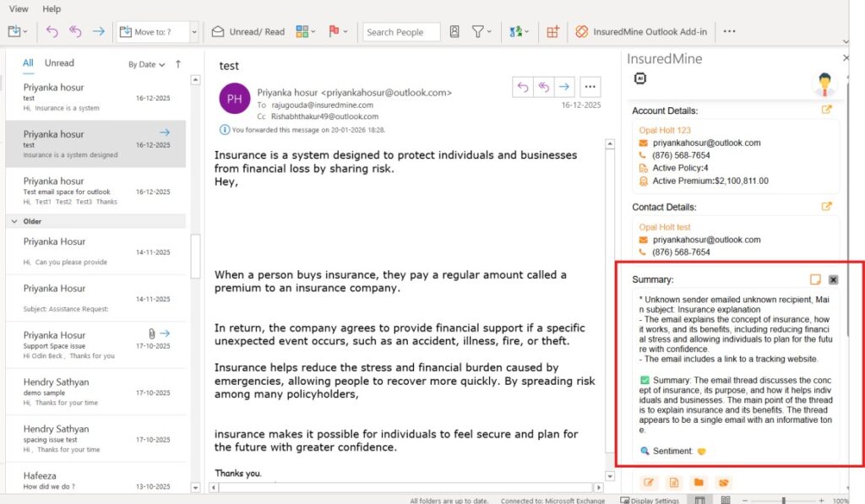Toggle Unread/Read status
The height and width of the screenshot is (504, 865).
pyautogui.click(x=248, y=32)
